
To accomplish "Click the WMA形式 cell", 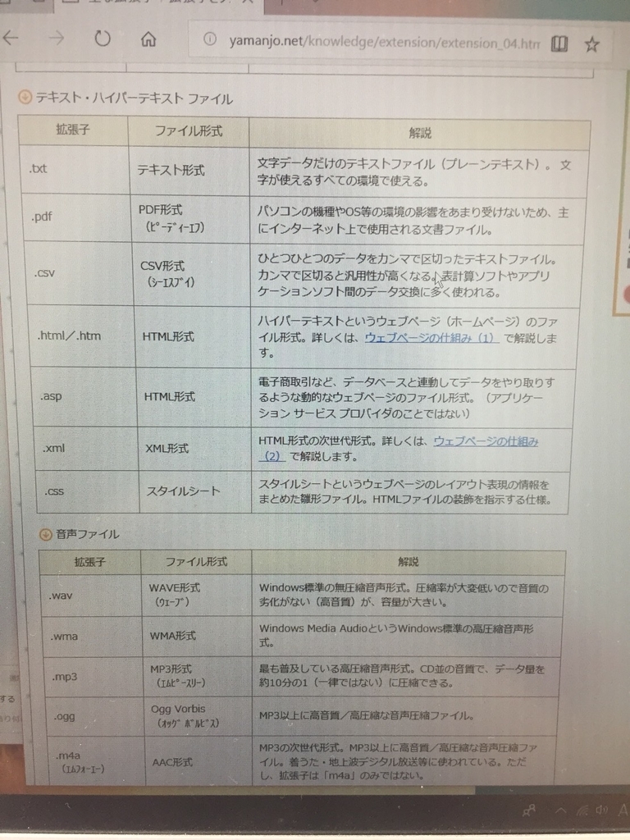I will pos(197,637).
